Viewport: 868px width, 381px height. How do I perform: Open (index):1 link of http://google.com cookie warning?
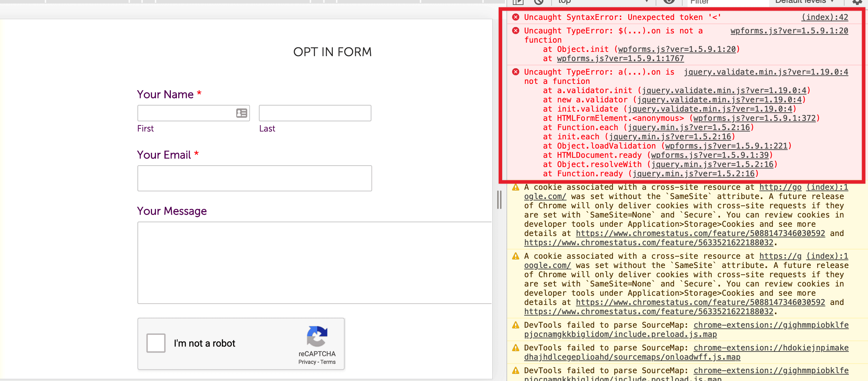827,187
